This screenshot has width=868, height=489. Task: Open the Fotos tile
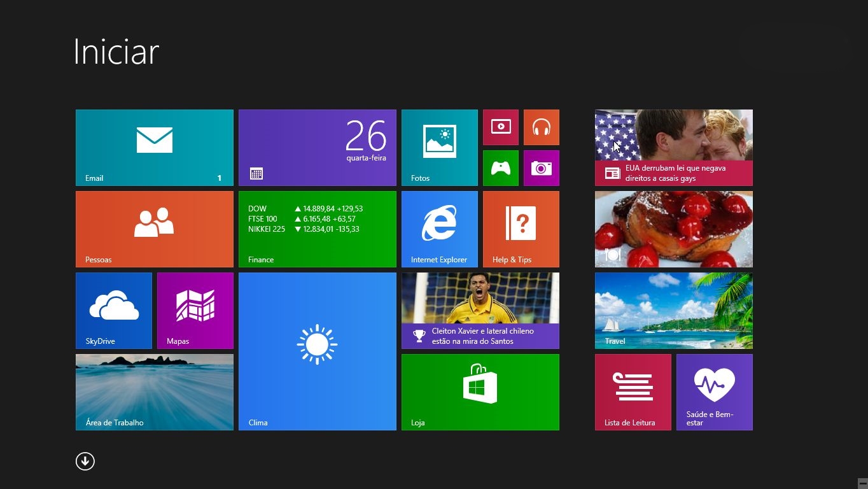coord(440,148)
